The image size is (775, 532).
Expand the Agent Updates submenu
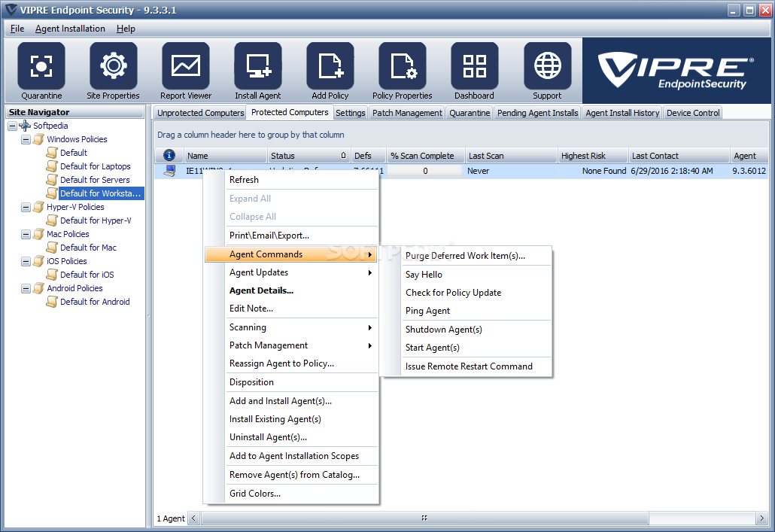(292, 272)
